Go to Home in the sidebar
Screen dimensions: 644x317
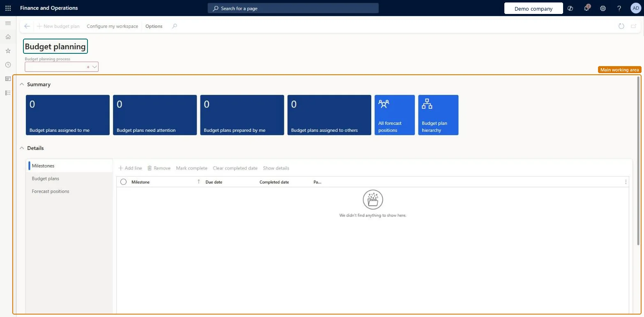pyautogui.click(x=8, y=37)
